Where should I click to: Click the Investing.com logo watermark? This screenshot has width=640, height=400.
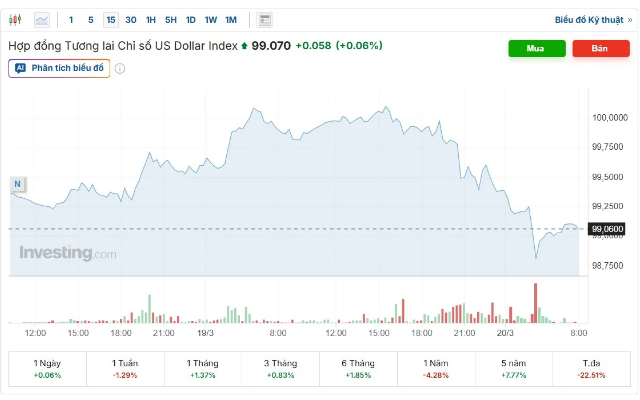tap(68, 253)
